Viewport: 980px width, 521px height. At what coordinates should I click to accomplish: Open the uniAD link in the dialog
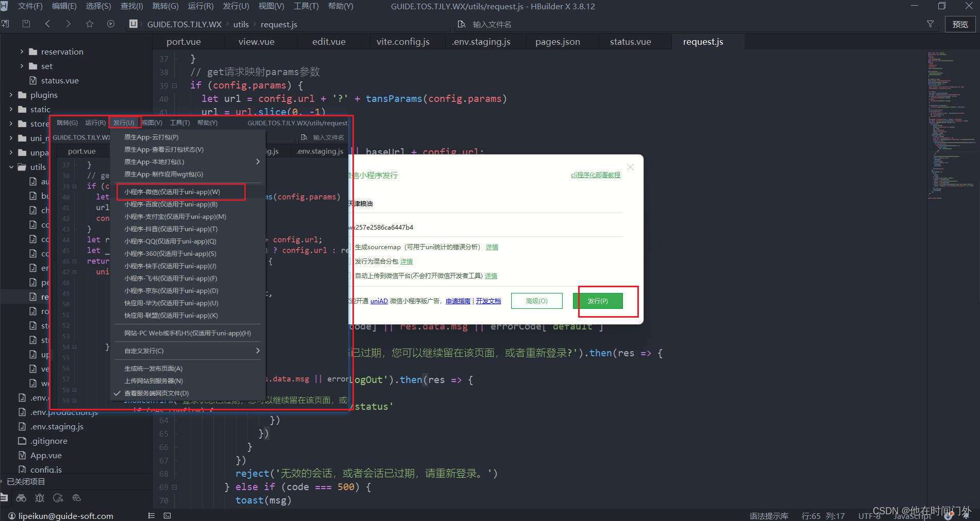(379, 301)
